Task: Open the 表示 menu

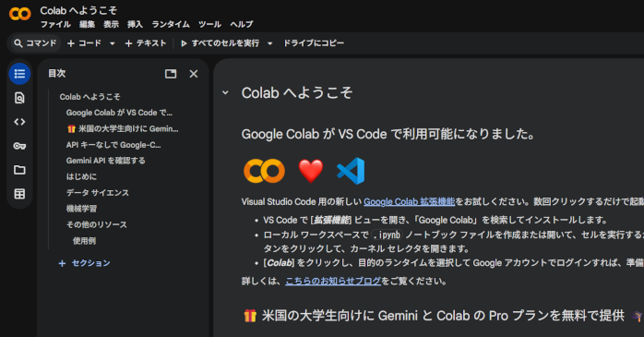Action: tap(111, 24)
